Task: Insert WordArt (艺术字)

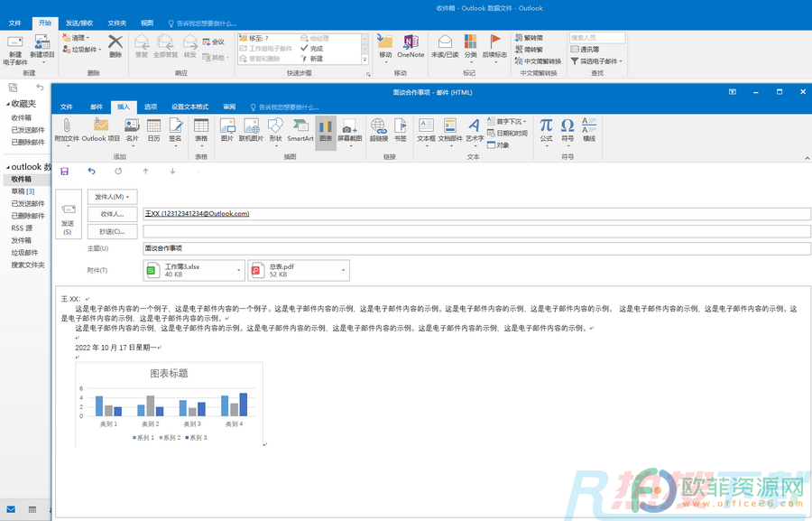Action: coord(475,131)
